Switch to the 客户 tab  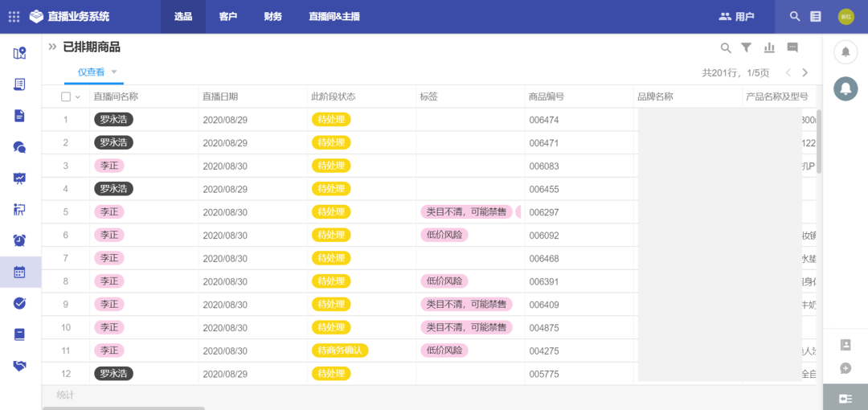(x=227, y=16)
